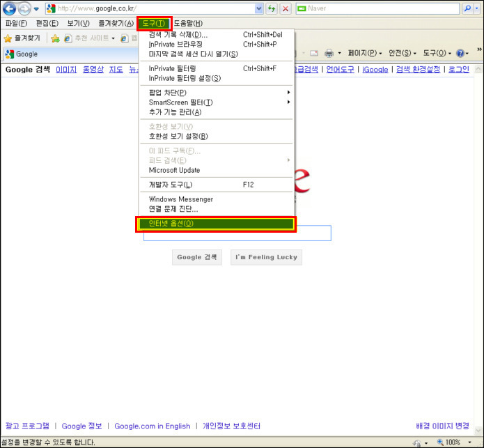The height and width of the screenshot is (448, 484).
Task: Click the add to favorites bar star icon
Action: [x=56, y=38]
